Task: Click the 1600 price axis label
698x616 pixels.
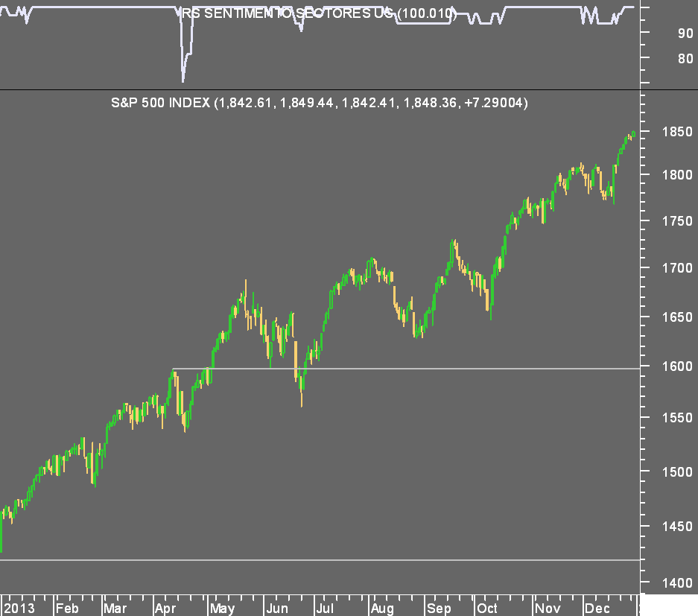Action: 677,366
